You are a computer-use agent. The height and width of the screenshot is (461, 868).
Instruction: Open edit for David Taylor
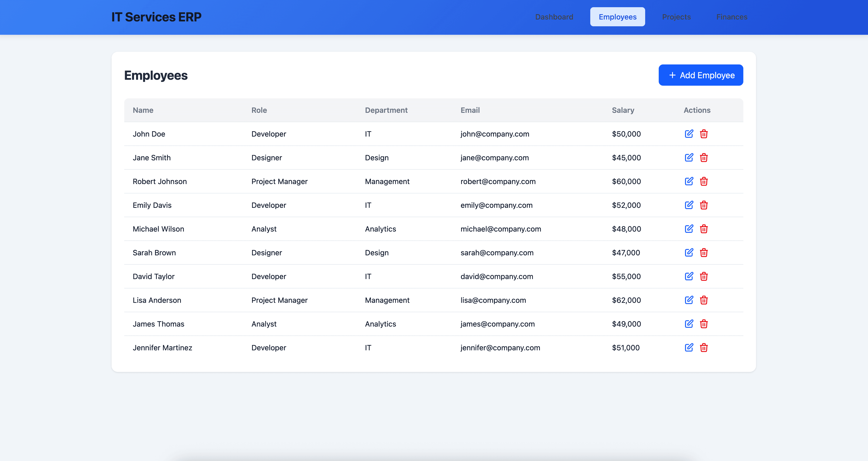[689, 276]
